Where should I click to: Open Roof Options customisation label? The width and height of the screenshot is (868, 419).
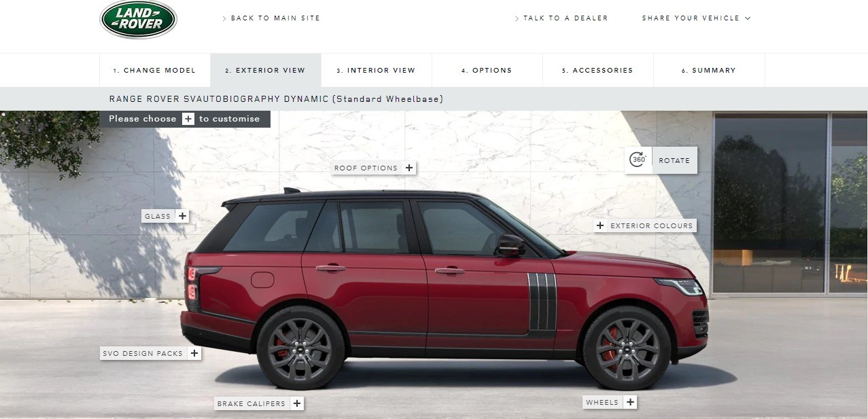coord(366,168)
